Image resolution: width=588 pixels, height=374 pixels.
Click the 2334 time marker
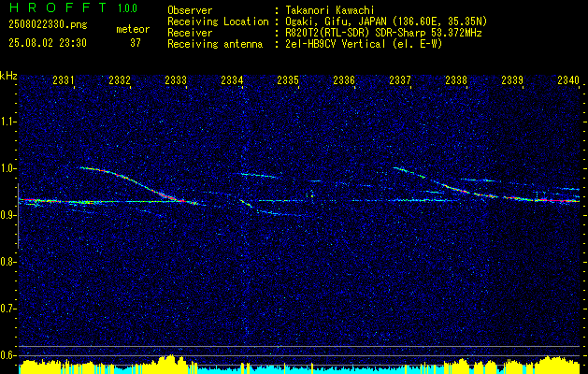232,79
